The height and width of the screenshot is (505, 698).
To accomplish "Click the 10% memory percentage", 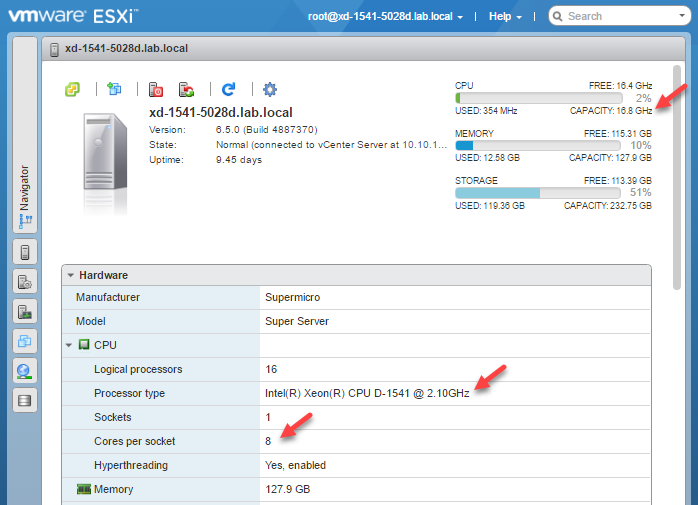I will coord(641,145).
